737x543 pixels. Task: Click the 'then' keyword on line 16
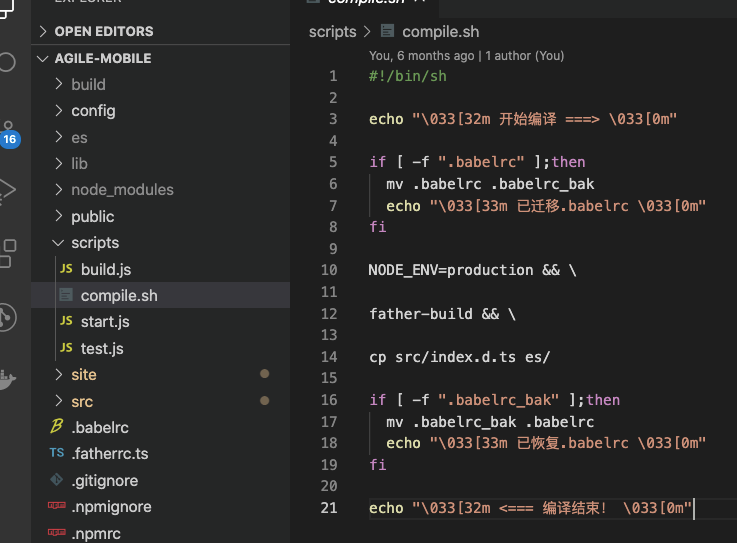click(x=603, y=400)
